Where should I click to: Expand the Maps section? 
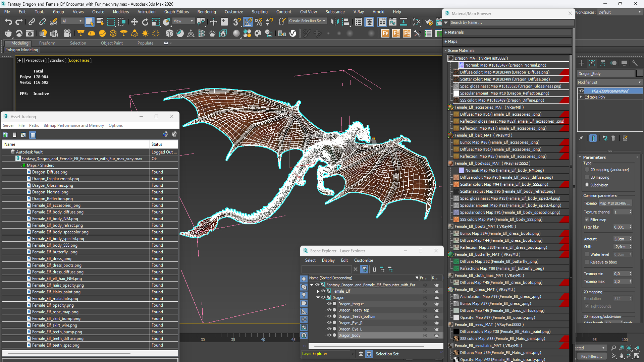point(446,41)
